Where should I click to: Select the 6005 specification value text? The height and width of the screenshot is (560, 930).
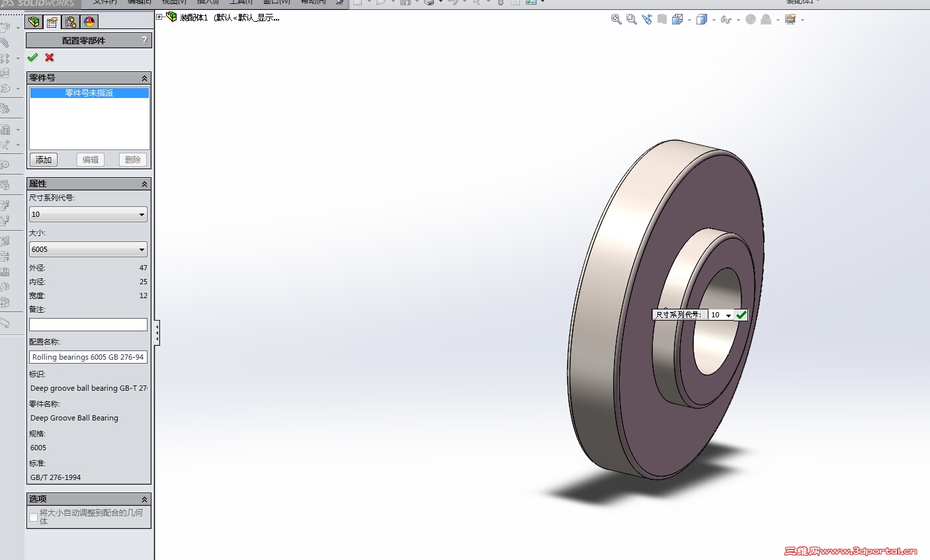pos(38,448)
